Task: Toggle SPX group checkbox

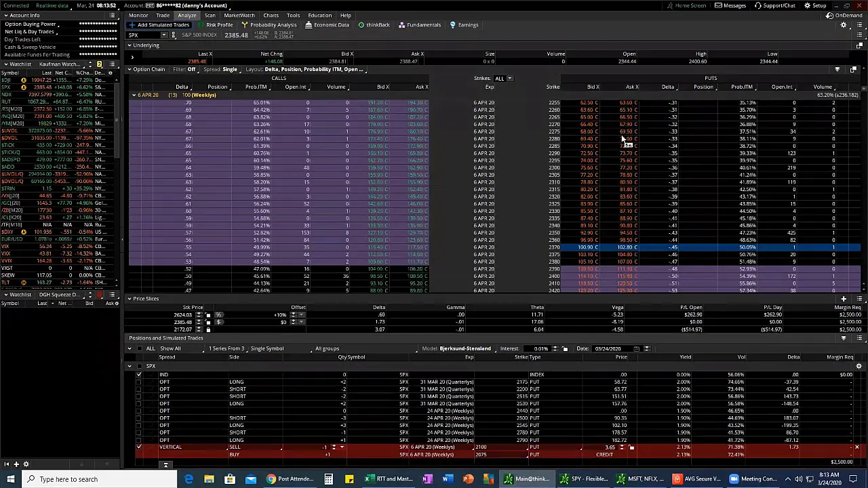Action: pos(140,367)
